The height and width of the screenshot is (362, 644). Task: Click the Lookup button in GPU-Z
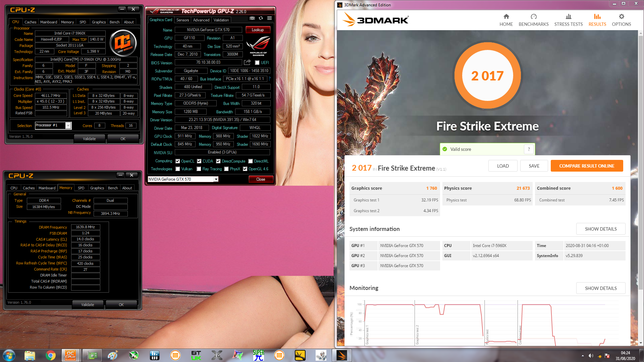tap(258, 30)
